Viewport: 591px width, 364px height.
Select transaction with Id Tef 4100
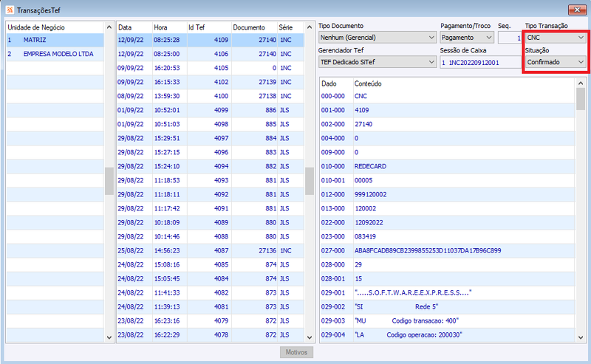pos(211,96)
